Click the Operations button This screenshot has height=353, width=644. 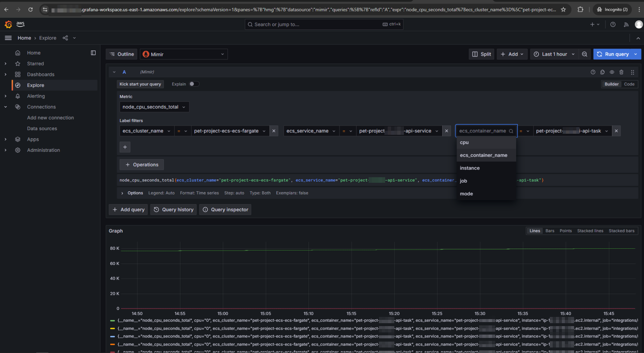[x=142, y=165]
